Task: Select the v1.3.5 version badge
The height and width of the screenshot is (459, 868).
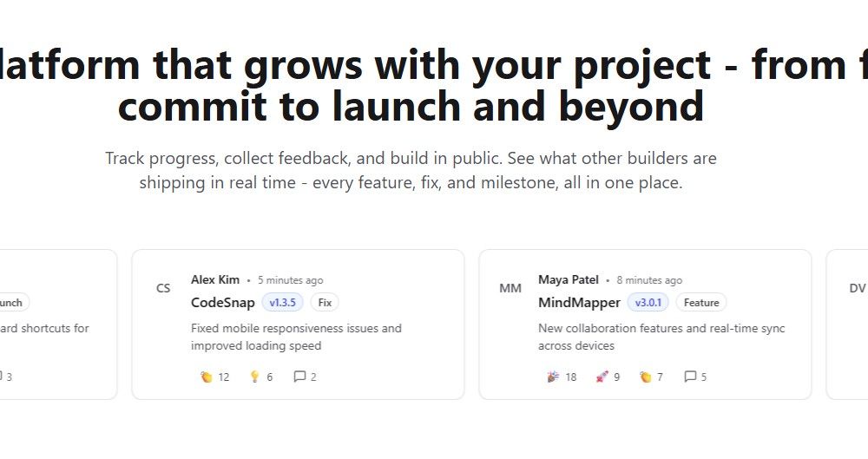Action: pos(283,303)
